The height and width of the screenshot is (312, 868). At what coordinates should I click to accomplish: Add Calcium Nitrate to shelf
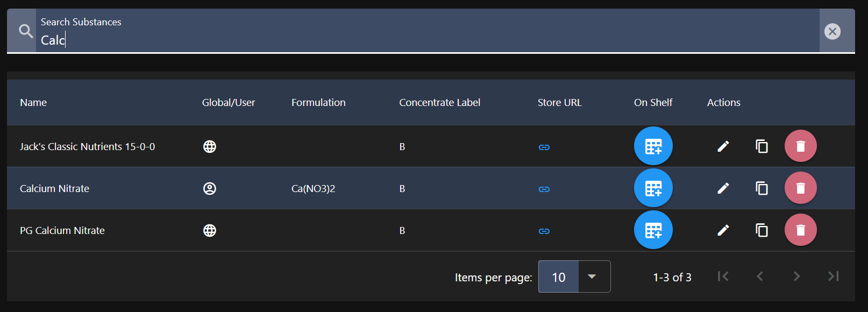653,188
